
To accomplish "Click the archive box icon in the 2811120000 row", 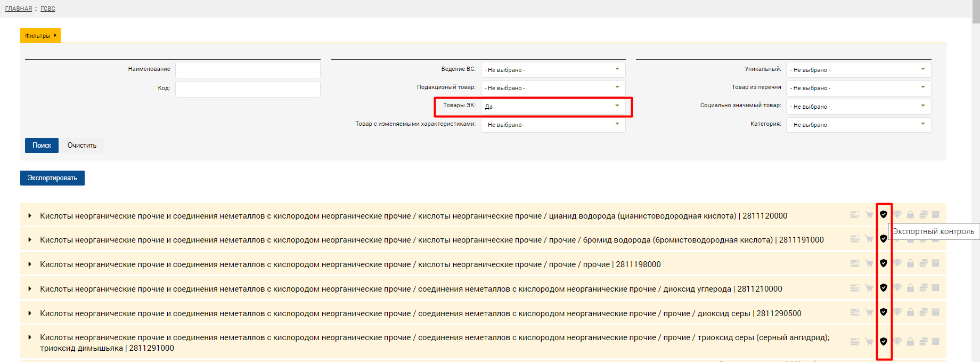I will tap(936, 214).
